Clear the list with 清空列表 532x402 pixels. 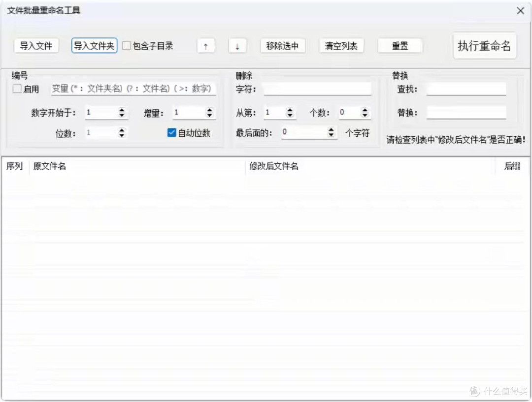[x=341, y=46]
